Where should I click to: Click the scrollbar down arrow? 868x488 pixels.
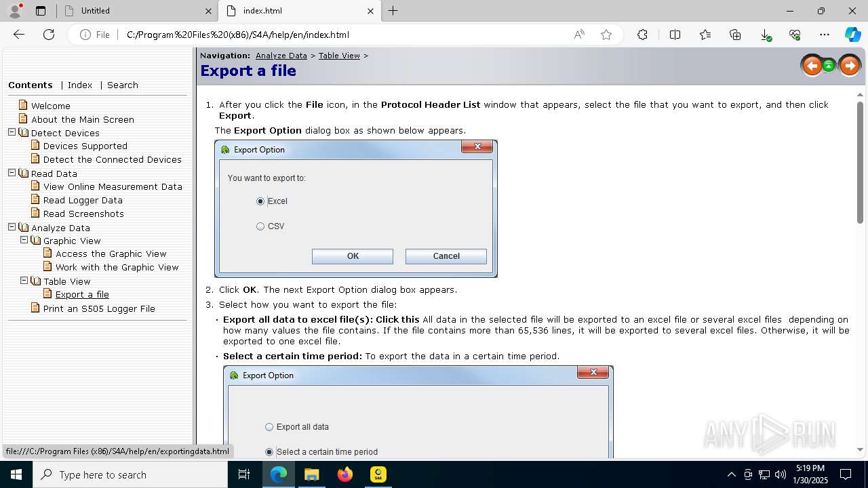(860, 449)
